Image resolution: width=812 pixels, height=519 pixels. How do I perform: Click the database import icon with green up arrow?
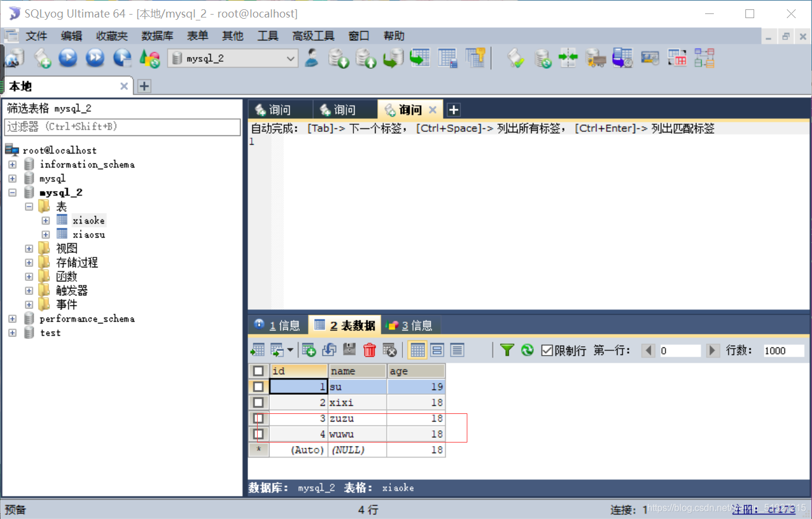click(366, 58)
